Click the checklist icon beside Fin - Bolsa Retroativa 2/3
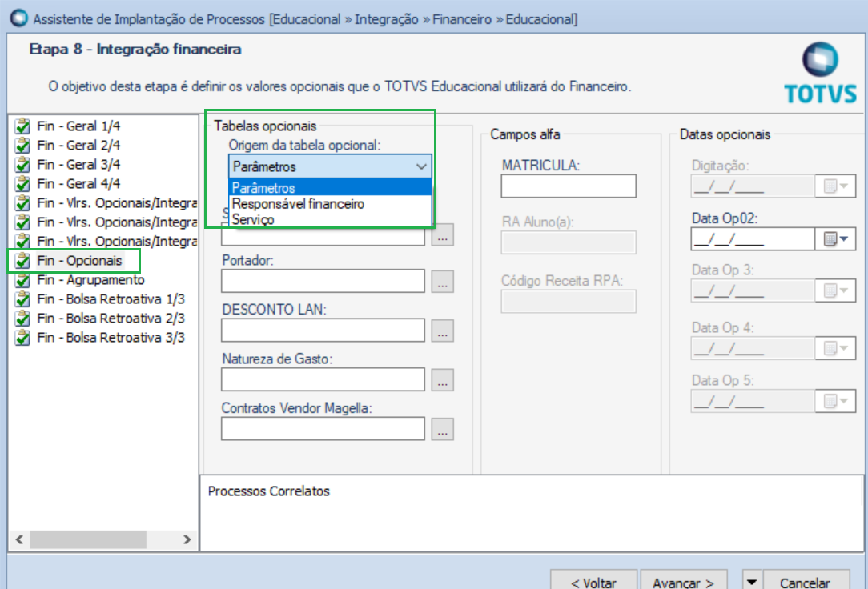 (22, 319)
